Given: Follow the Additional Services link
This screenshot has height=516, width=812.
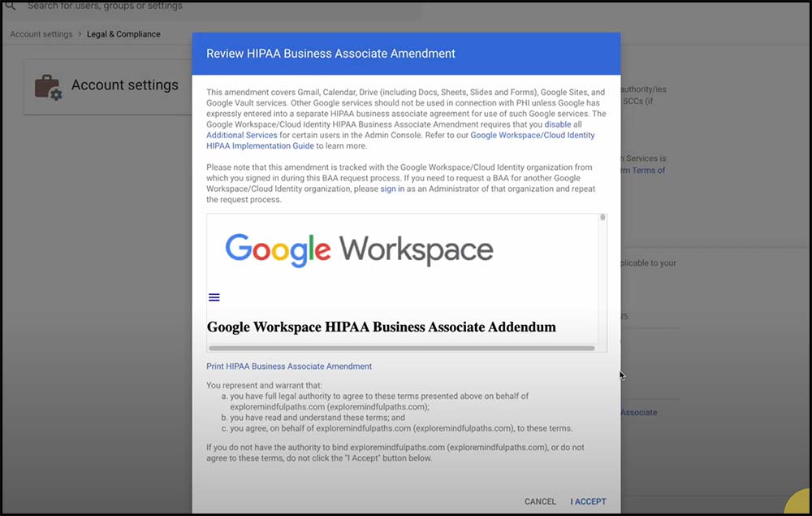Looking at the screenshot, I should [242, 135].
